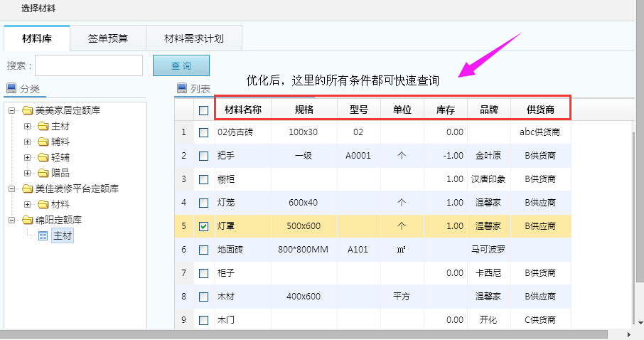Expand the 主材 node under 美美家居定额库
644x340 pixels.
[x=28, y=126]
